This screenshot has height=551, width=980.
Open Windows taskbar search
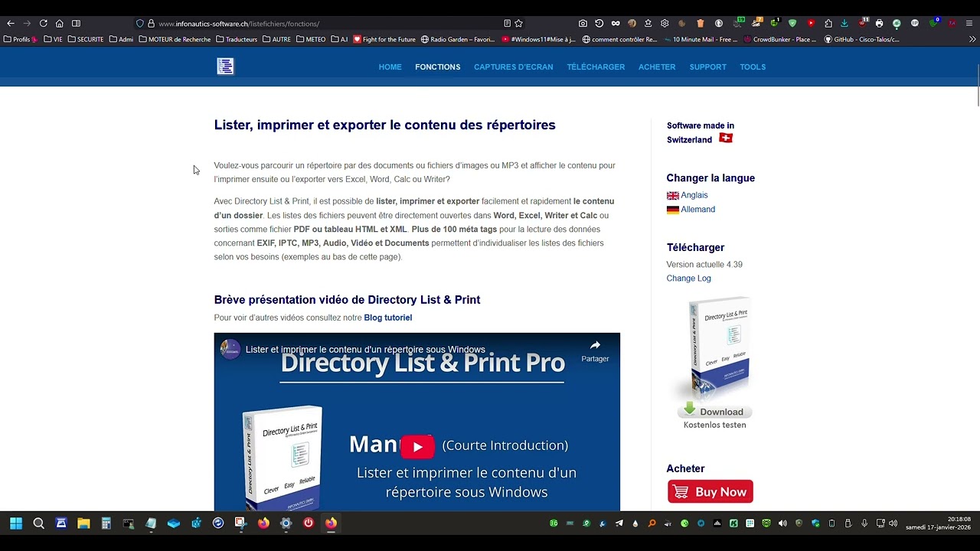click(x=39, y=523)
